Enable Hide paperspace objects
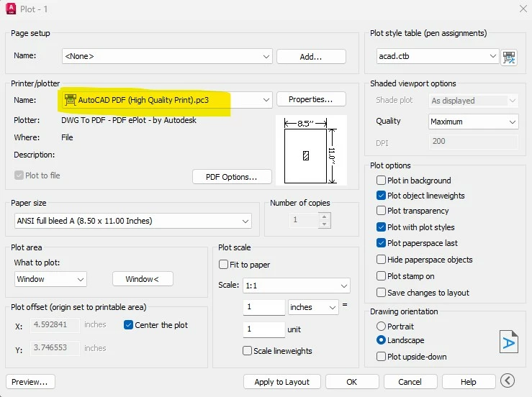This screenshot has width=532, height=397. click(x=381, y=260)
